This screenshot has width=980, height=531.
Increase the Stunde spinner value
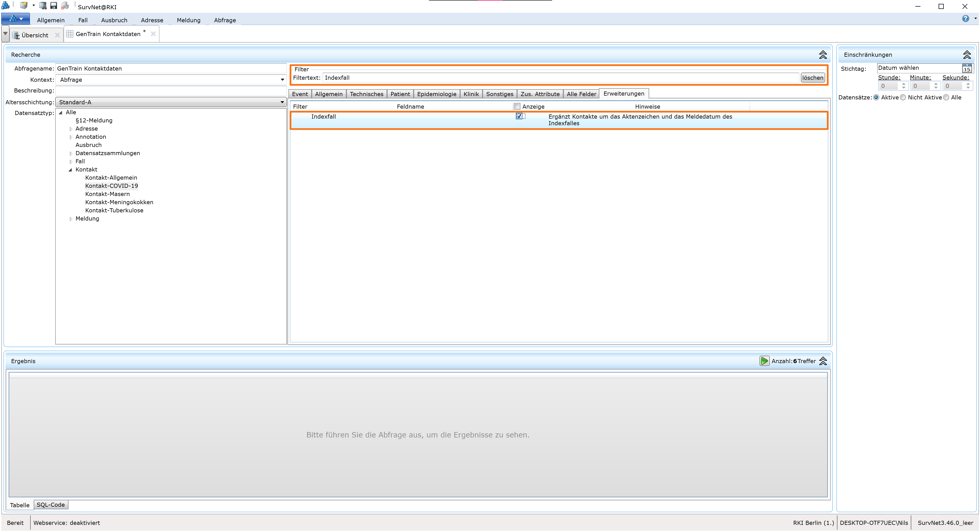coord(904,84)
